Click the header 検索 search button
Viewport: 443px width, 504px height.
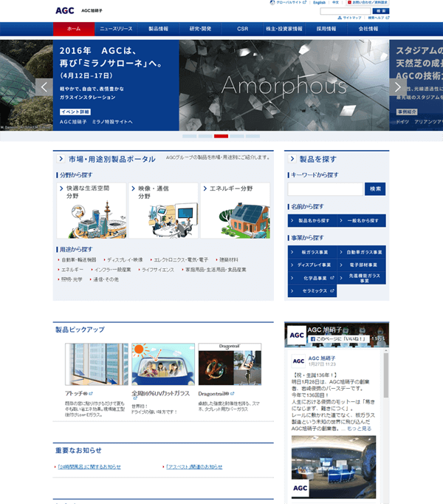(x=381, y=11)
